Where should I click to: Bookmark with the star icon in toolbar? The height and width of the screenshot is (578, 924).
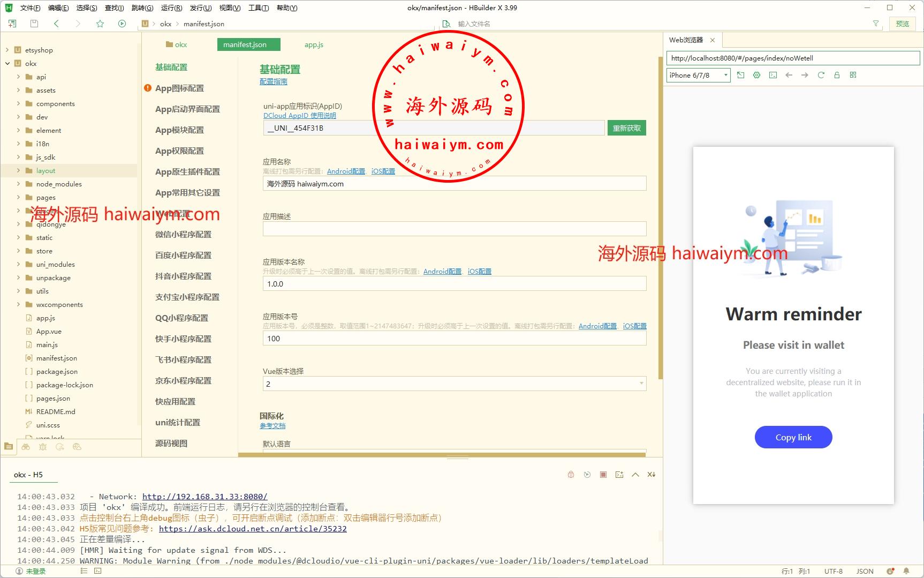[100, 24]
